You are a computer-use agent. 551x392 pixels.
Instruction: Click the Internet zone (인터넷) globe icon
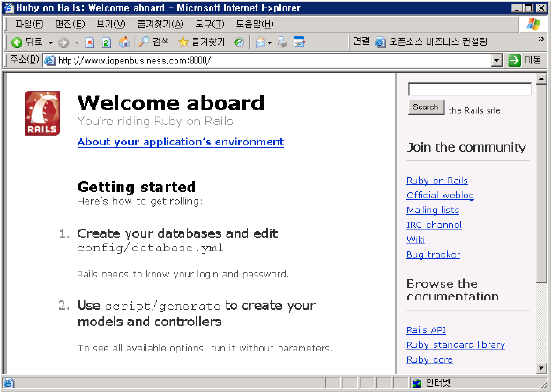click(x=417, y=383)
